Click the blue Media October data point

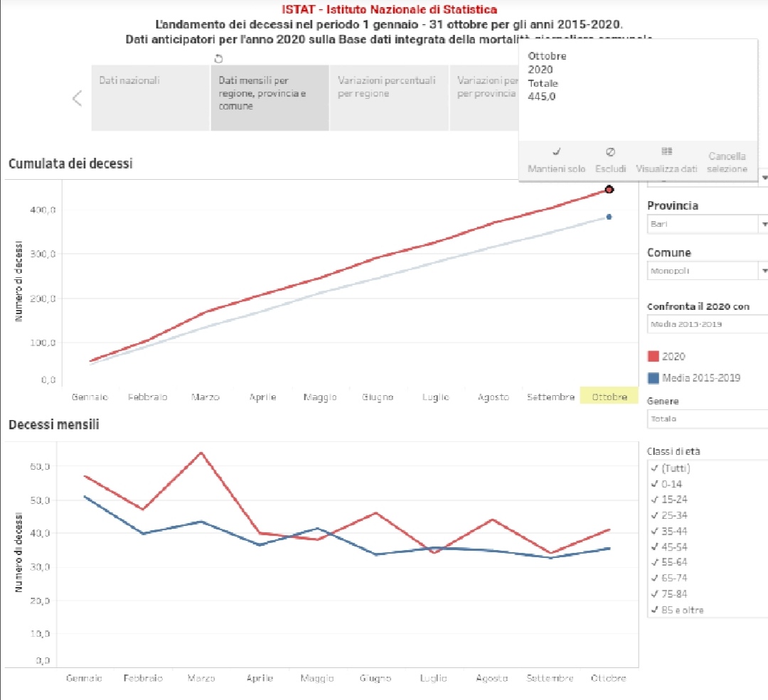tap(609, 217)
